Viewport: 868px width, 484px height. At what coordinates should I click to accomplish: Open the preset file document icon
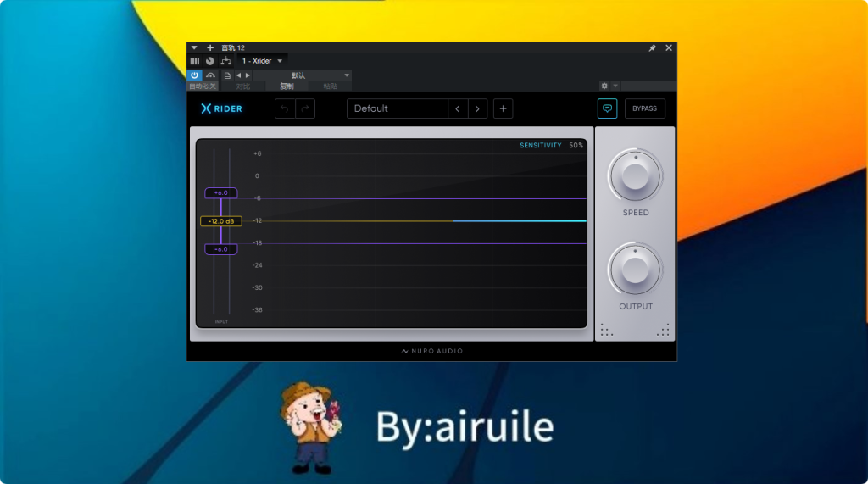pyautogui.click(x=227, y=75)
